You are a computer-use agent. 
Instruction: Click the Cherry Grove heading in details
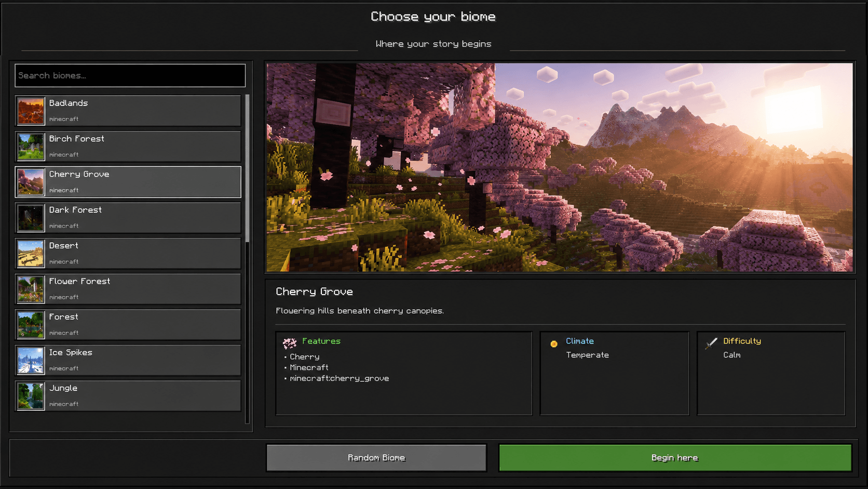click(314, 292)
